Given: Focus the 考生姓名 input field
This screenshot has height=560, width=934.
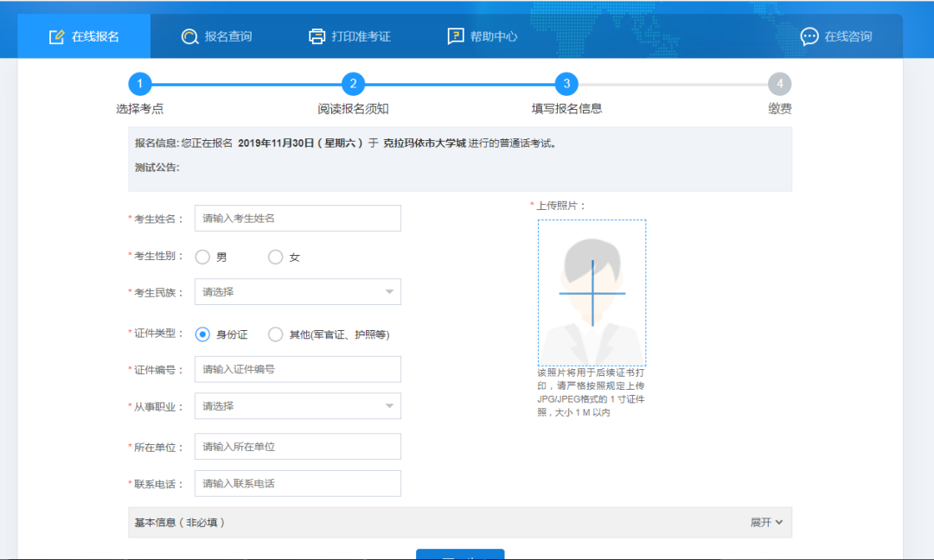Looking at the screenshot, I should [x=297, y=219].
